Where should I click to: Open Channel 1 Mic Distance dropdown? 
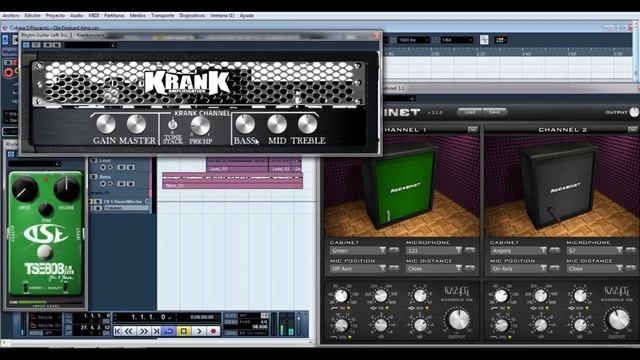(434, 269)
